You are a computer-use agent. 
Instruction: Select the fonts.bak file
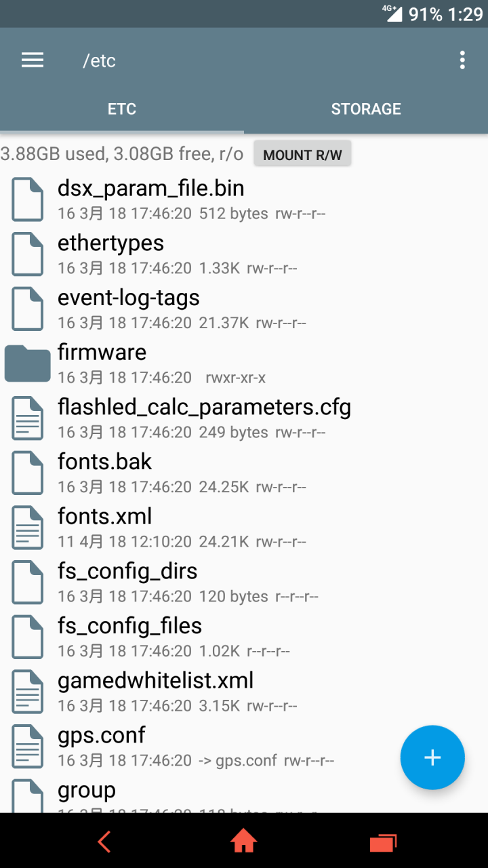(244, 473)
